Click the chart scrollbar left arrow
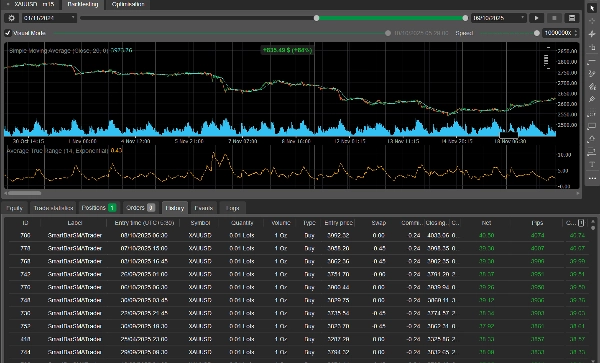600x363 pixels. (5, 193)
